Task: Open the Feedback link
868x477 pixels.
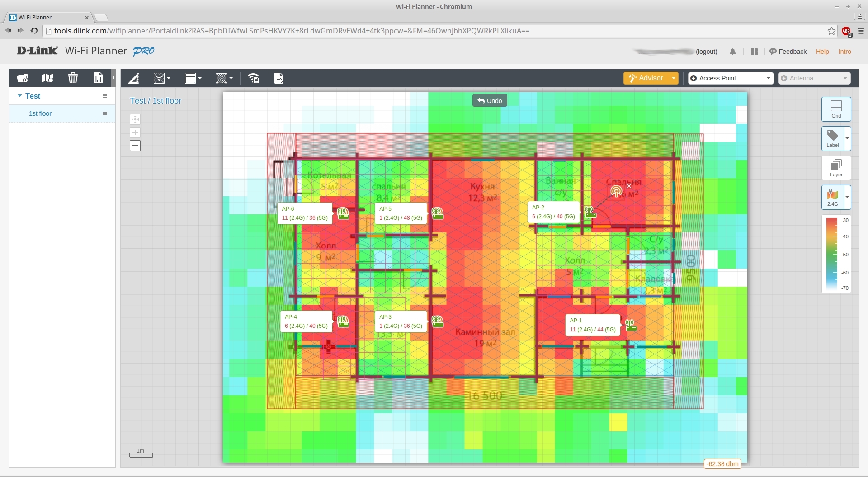Action: click(788, 52)
